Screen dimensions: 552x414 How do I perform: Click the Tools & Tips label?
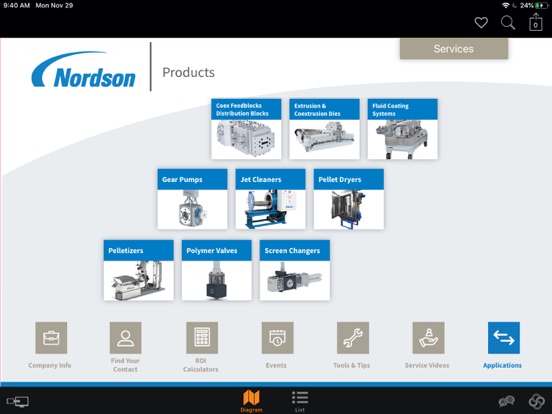click(351, 365)
